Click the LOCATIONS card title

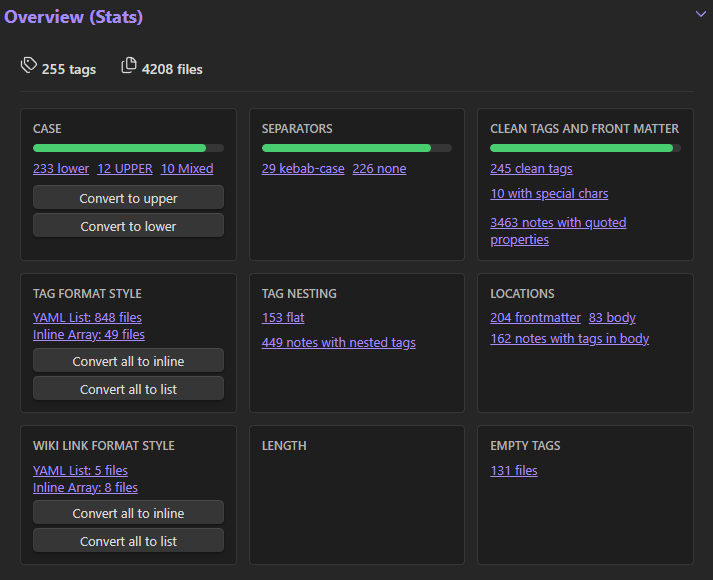(522, 294)
